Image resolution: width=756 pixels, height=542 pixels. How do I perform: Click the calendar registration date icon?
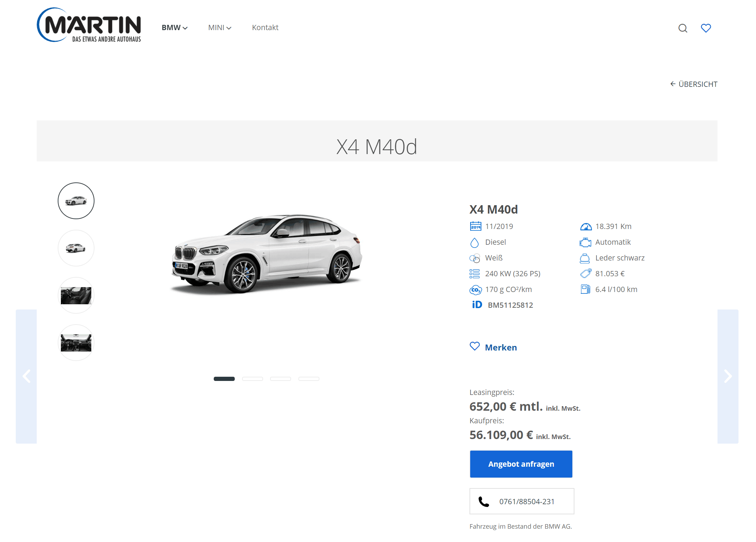(475, 226)
